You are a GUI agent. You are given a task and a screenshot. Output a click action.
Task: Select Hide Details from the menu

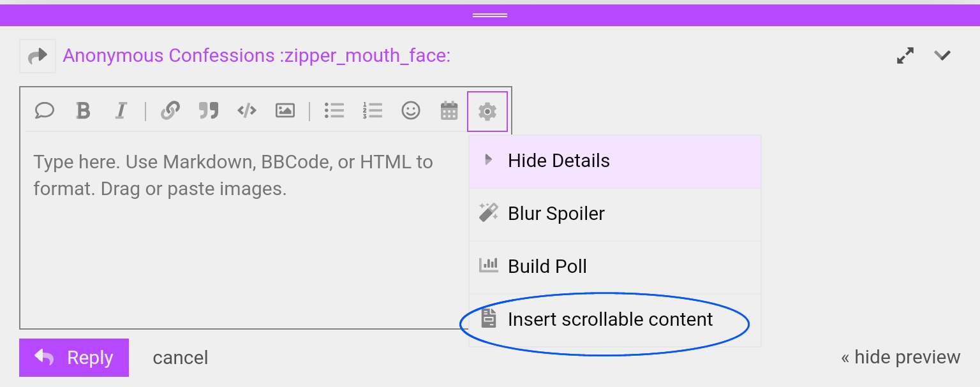pyautogui.click(x=558, y=161)
